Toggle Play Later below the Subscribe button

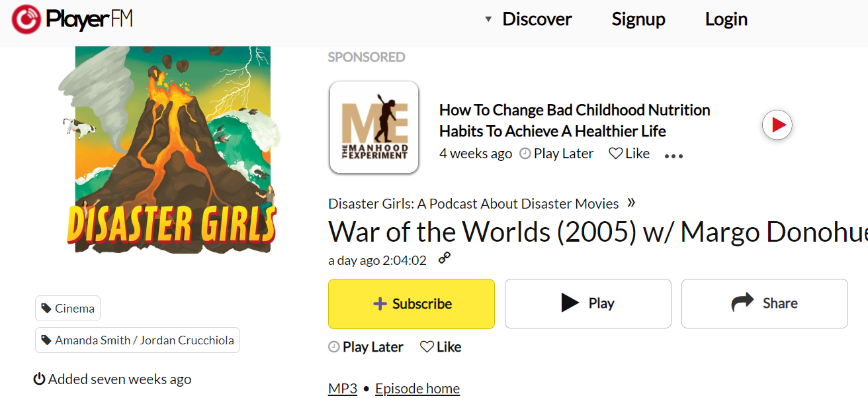click(x=366, y=347)
